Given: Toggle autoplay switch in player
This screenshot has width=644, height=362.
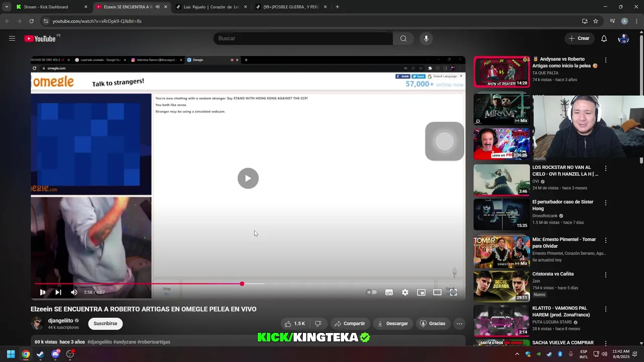Looking at the screenshot, I should pos(372,292).
